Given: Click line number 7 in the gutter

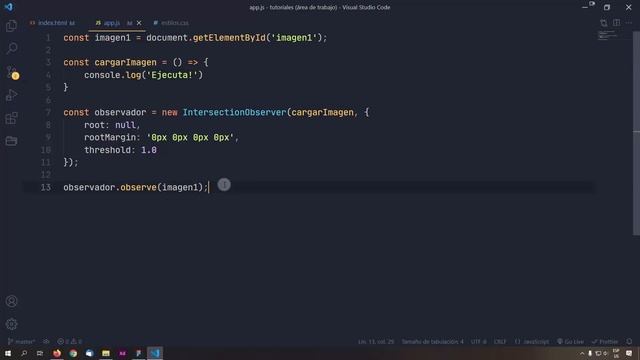Looking at the screenshot, I should (x=48, y=112).
